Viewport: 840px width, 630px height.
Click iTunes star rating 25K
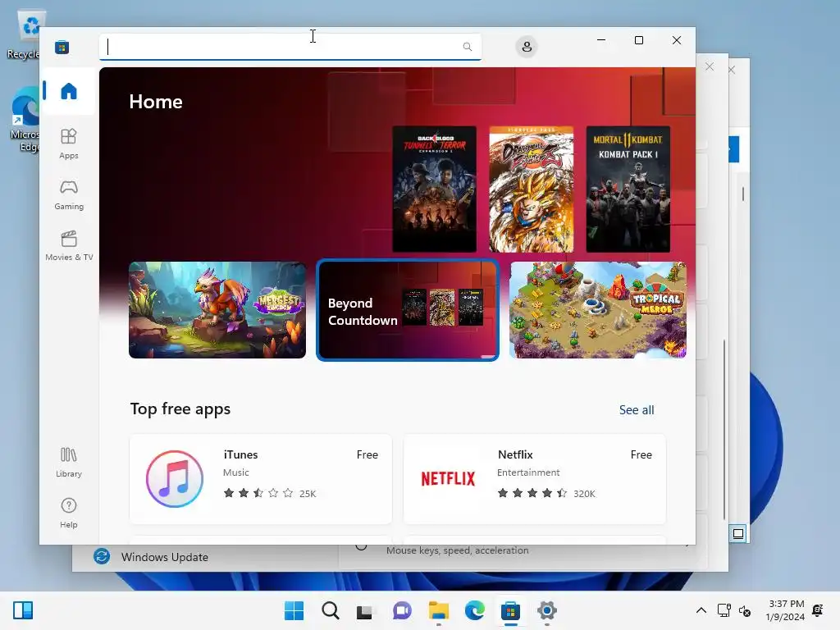[269, 493]
